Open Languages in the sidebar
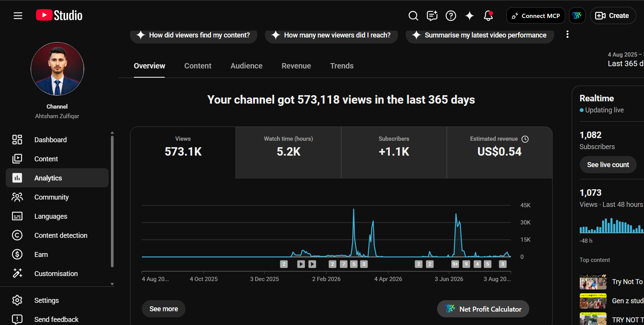The height and width of the screenshot is (325, 644). coord(57,216)
